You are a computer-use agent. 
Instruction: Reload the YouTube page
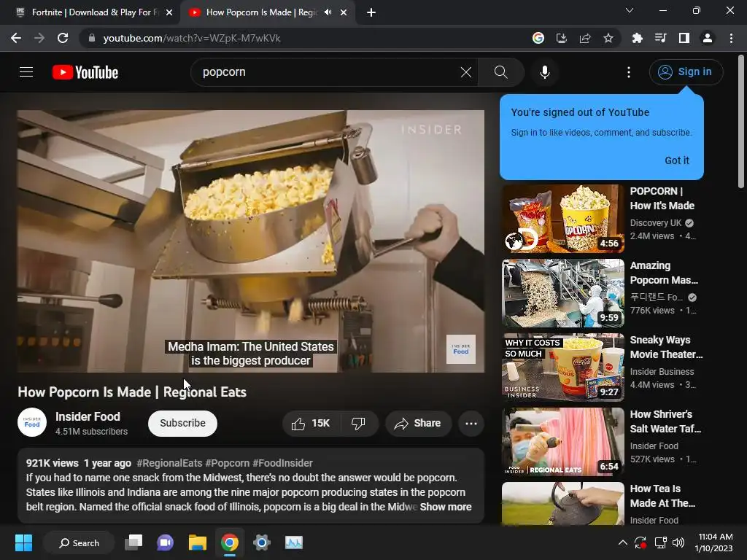(63, 38)
